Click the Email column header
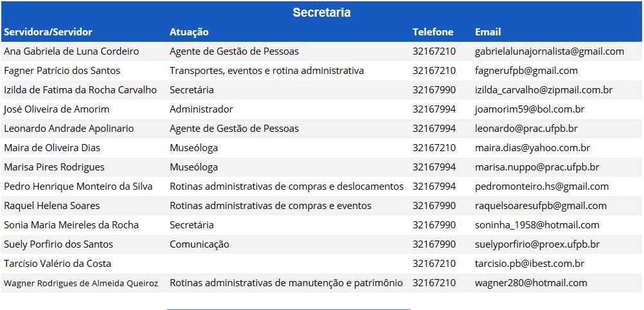Image resolution: width=644 pixels, height=310 pixels. [x=488, y=32]
